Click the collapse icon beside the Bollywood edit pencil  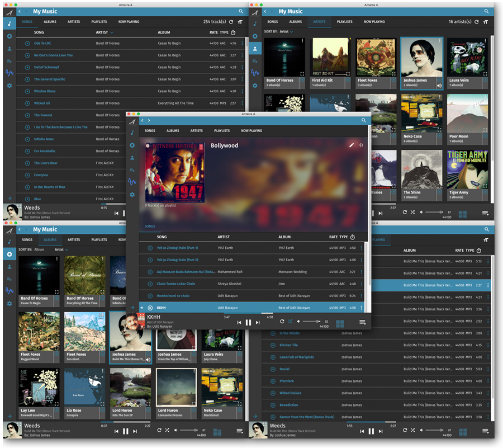point(362,145)
